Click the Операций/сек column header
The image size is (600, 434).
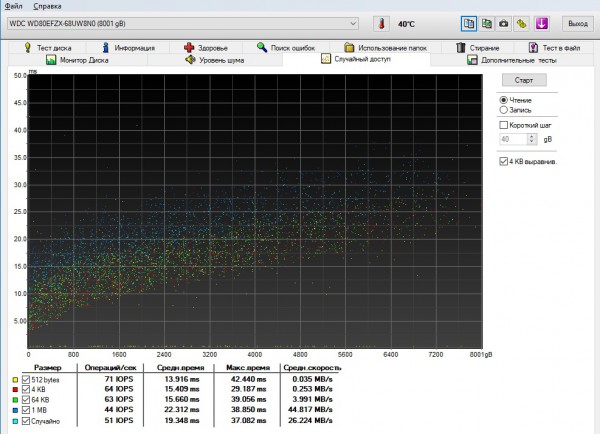110,367
